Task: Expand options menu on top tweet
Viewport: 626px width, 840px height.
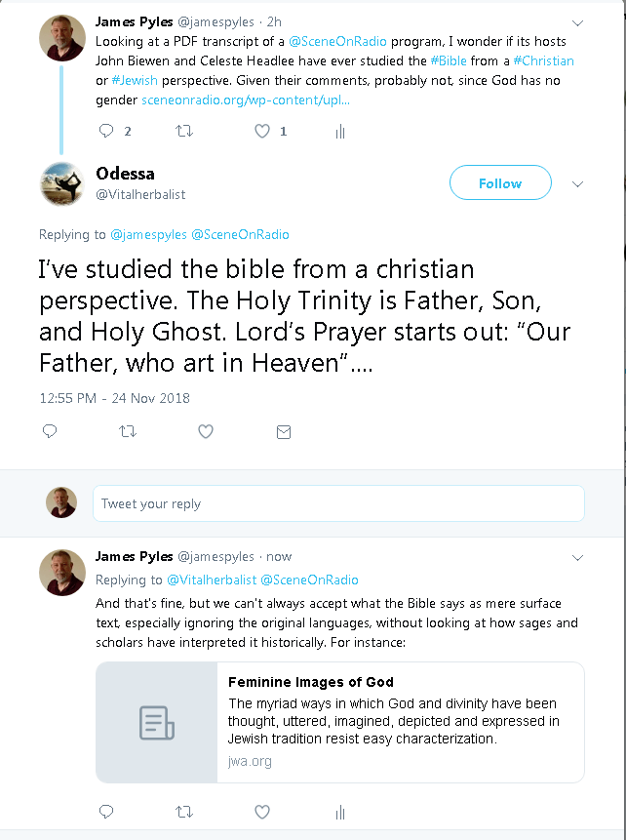Action: pos(577,21)
